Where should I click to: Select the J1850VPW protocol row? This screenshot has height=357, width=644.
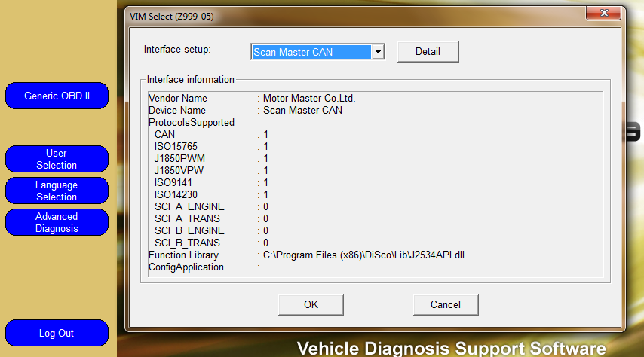coord(210,170)
